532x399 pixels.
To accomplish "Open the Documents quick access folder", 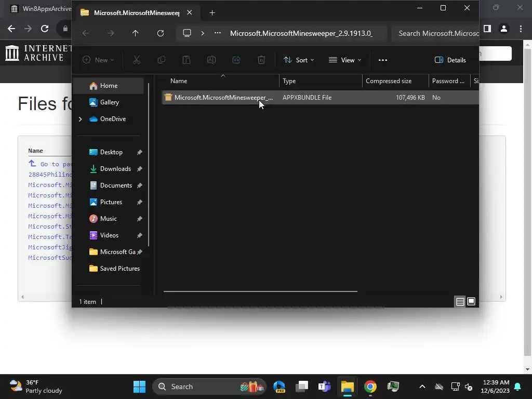I will pyautogui.click(x=116, y=185).
